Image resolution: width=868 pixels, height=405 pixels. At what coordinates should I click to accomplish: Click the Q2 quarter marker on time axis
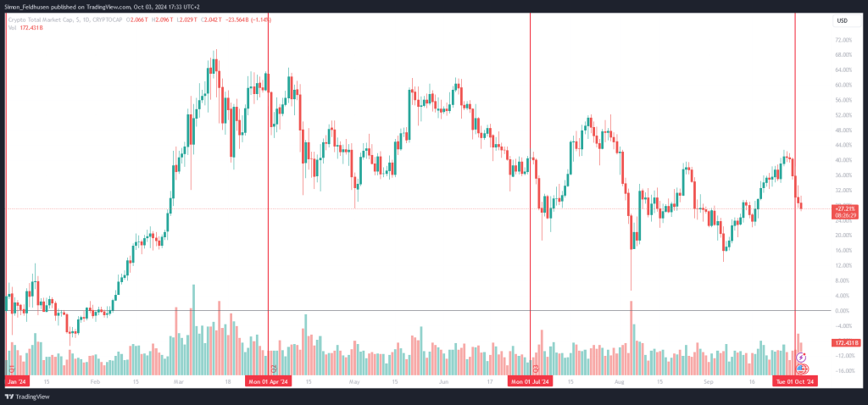pos(273,368)
